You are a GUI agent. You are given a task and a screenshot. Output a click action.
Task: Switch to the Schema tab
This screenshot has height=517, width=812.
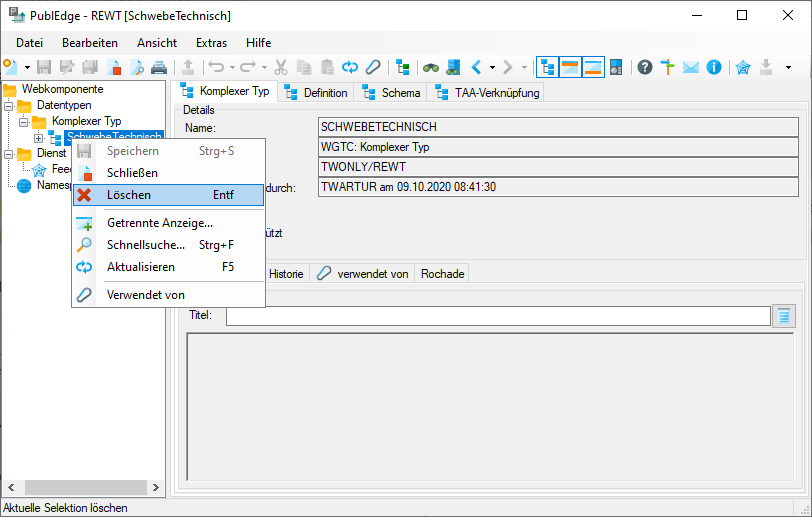[x=390, y=93]
